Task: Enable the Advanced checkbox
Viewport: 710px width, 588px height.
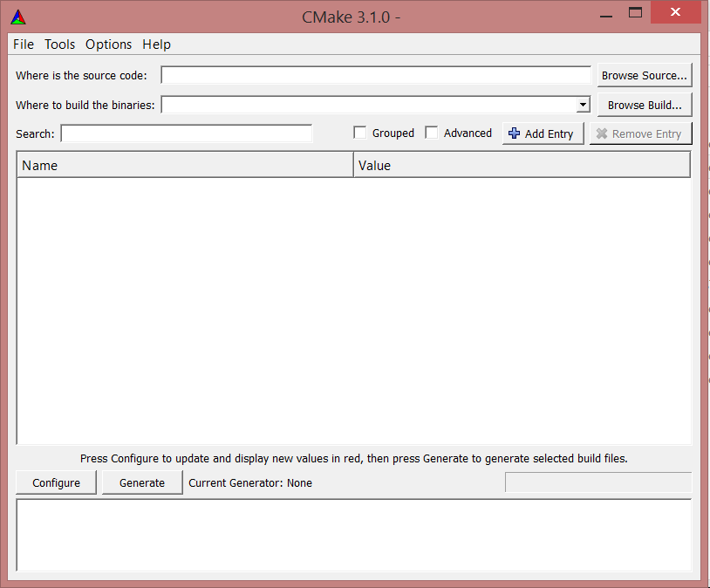Action: point(432,133)
